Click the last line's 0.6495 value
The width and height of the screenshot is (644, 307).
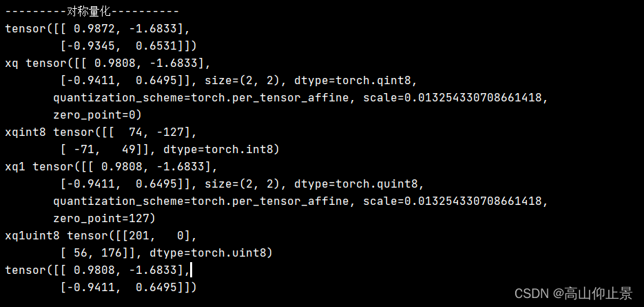pyautogui.click(x=149, y=288)
